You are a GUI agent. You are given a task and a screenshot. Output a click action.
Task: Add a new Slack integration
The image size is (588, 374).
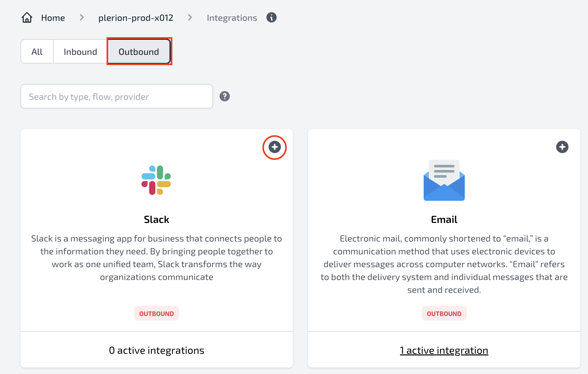[275, 147]
